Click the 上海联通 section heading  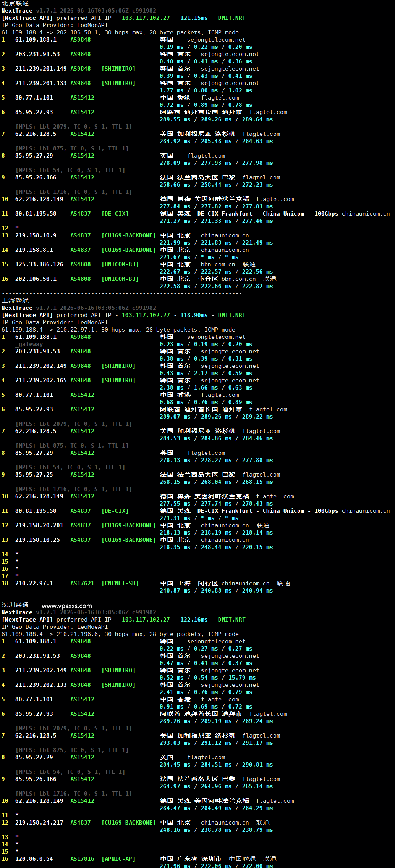pyautogui.click(x=15, y=301)
